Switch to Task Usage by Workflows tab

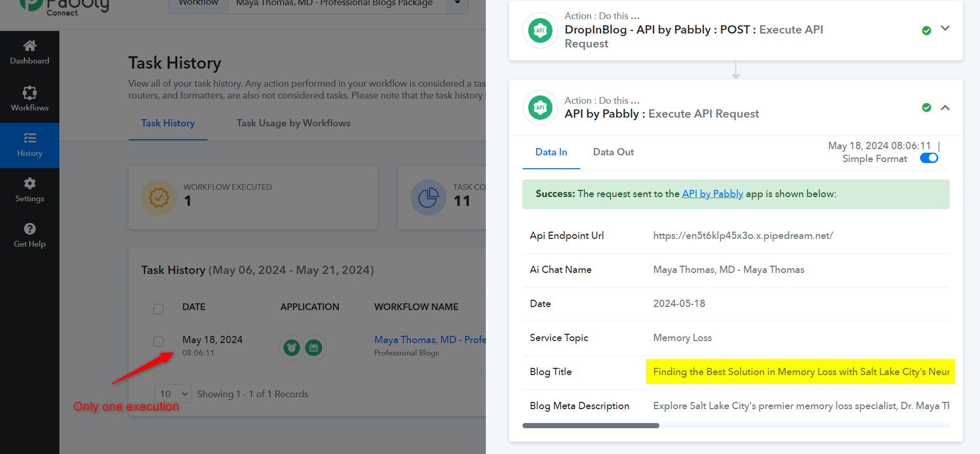coord(293,123)
